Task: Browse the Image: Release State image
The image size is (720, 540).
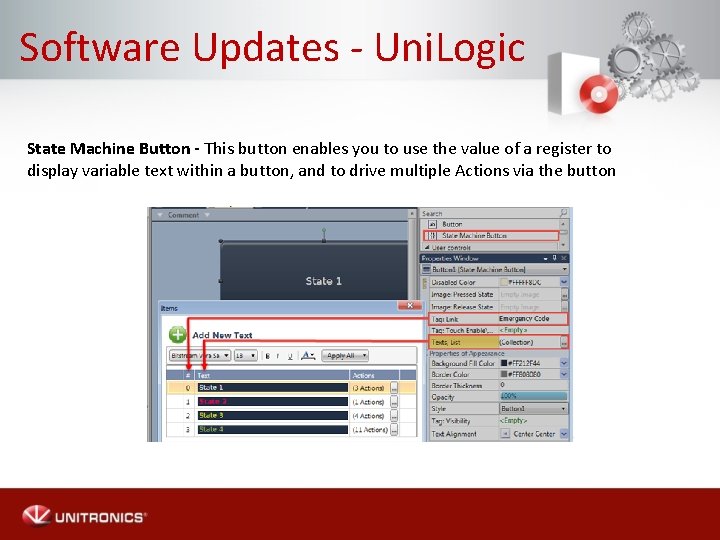Action: point(564,306)
